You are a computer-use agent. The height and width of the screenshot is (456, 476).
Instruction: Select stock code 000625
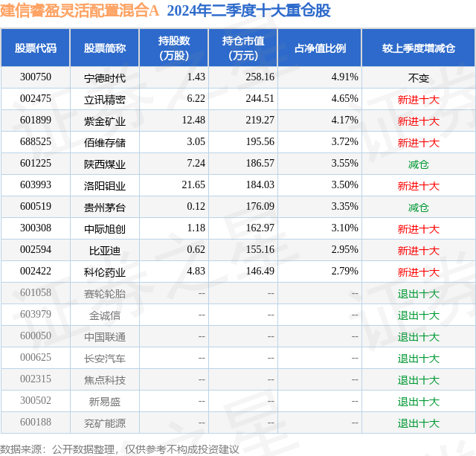(36, 357)
